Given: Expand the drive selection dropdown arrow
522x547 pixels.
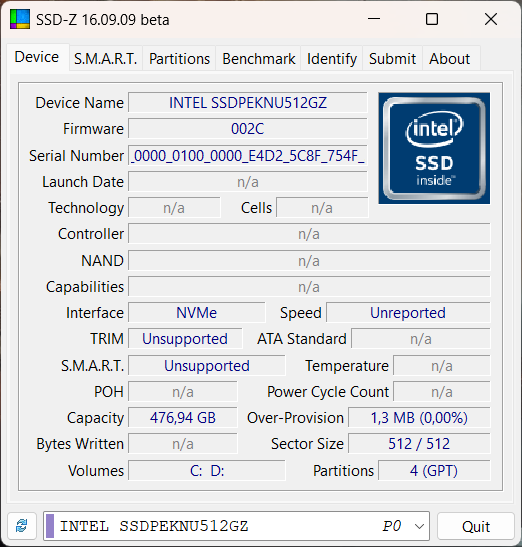Looking at the screenshot, I should (419, 526).
